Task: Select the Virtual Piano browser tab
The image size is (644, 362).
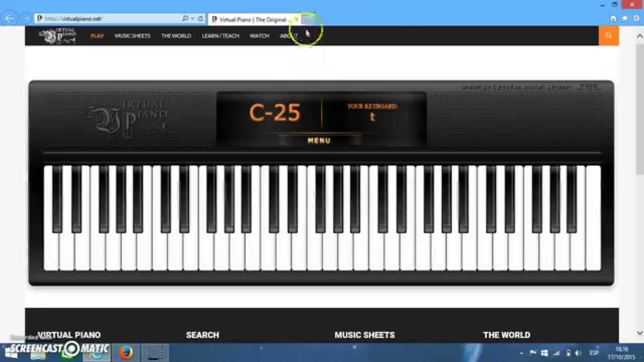Action: [254, 19]
